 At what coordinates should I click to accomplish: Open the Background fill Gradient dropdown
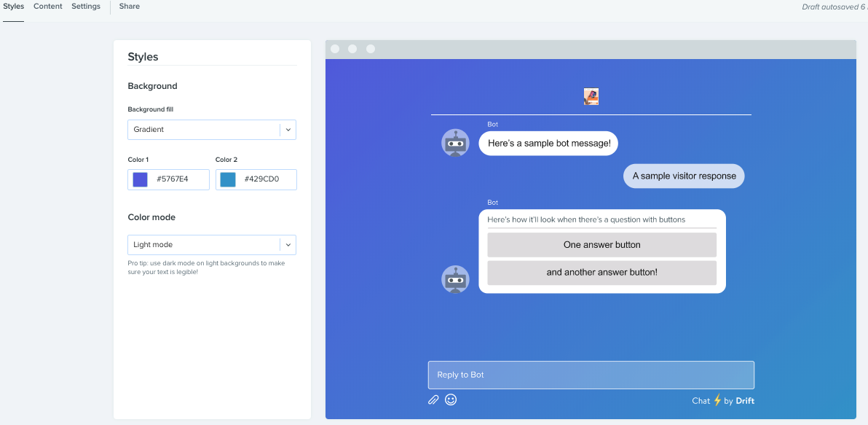point(212,130)
